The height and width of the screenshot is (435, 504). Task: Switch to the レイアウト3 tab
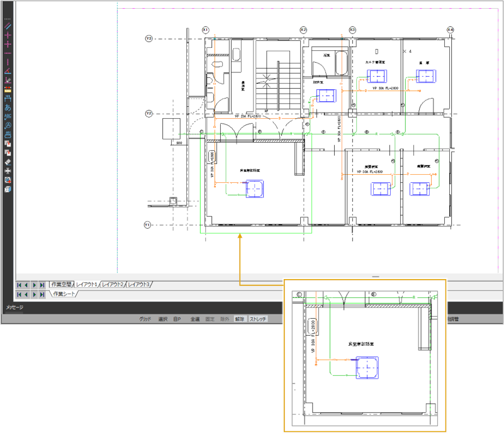[x=139, y=285]
